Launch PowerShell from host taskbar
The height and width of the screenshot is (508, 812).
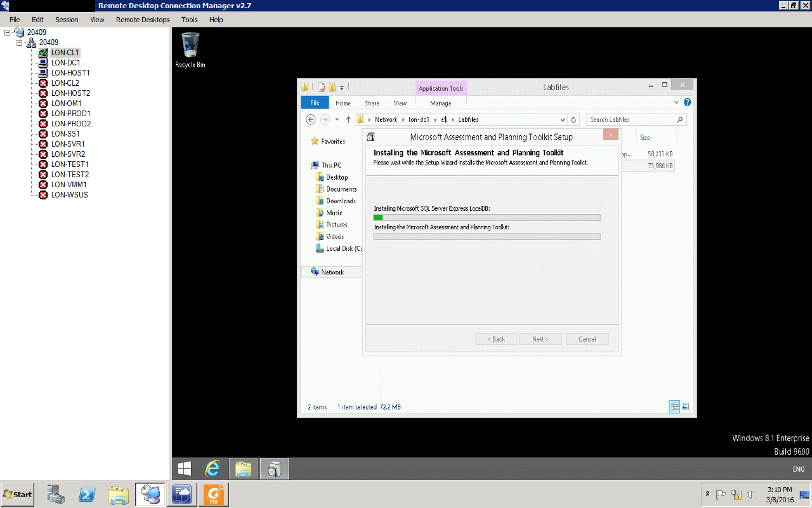[87, 495]
